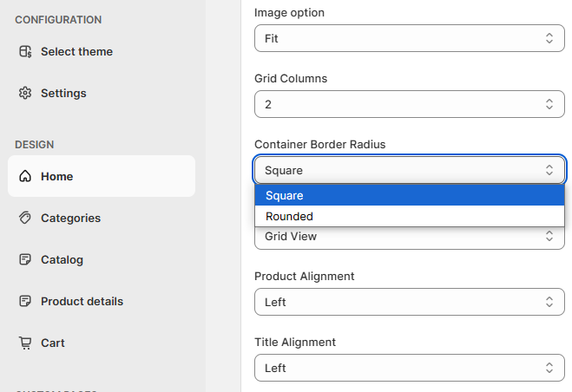Screen dimensions: 572x392
Task: Close the Container Border Radius dropdown
Action: 410,170
